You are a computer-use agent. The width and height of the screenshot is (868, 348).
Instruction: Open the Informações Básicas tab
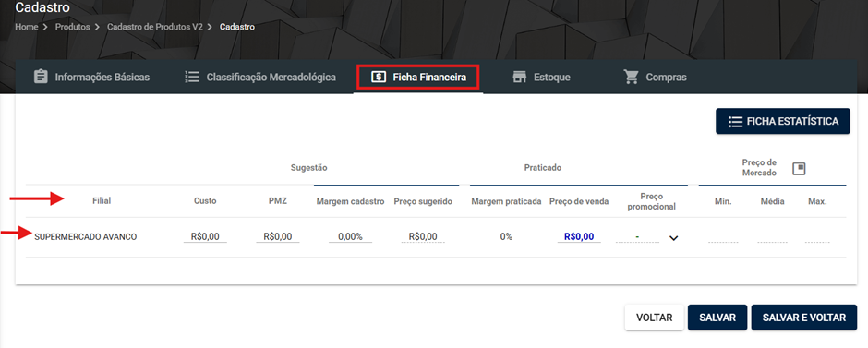click(x=91, y=77)
